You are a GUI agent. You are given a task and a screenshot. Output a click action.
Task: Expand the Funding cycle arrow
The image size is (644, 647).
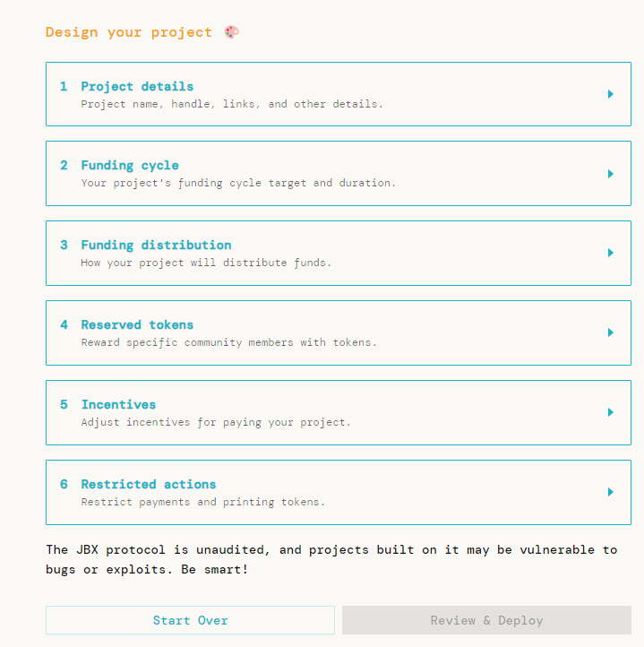tap(611, 174)
